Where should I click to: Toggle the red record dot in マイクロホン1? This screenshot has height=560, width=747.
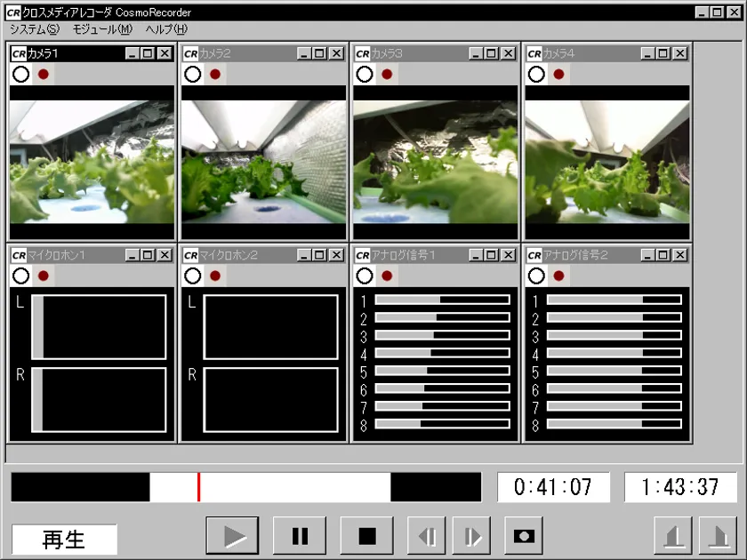(x=44, y=276)
